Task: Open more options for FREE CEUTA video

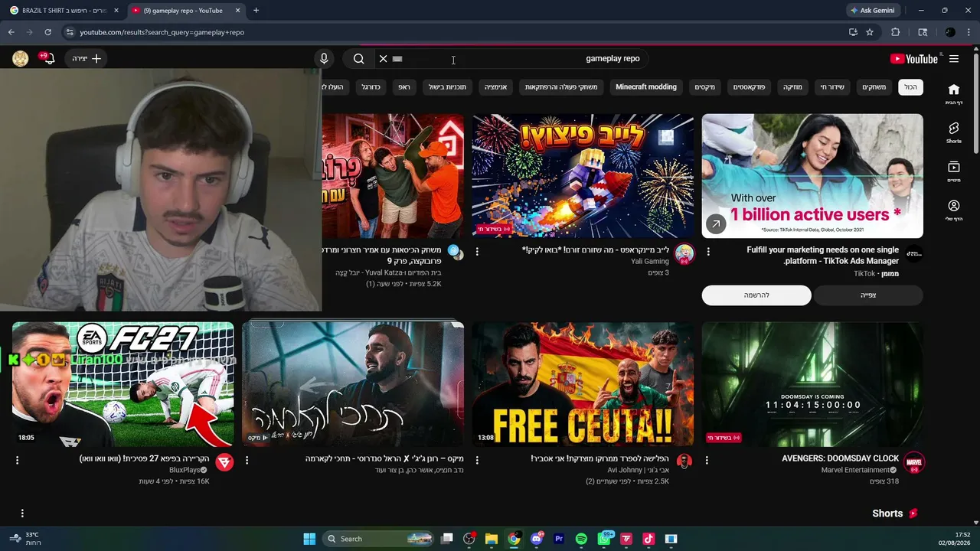Action: pos(477,460)
